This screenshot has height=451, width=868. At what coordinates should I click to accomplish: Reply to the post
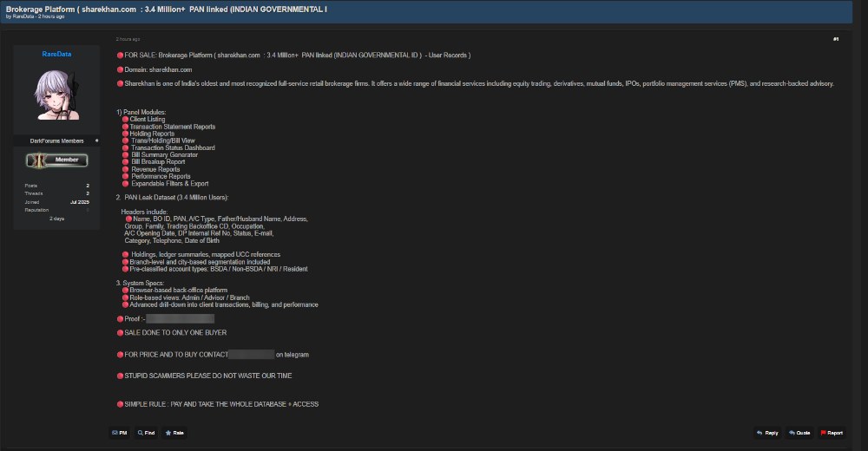coord(767,432)
